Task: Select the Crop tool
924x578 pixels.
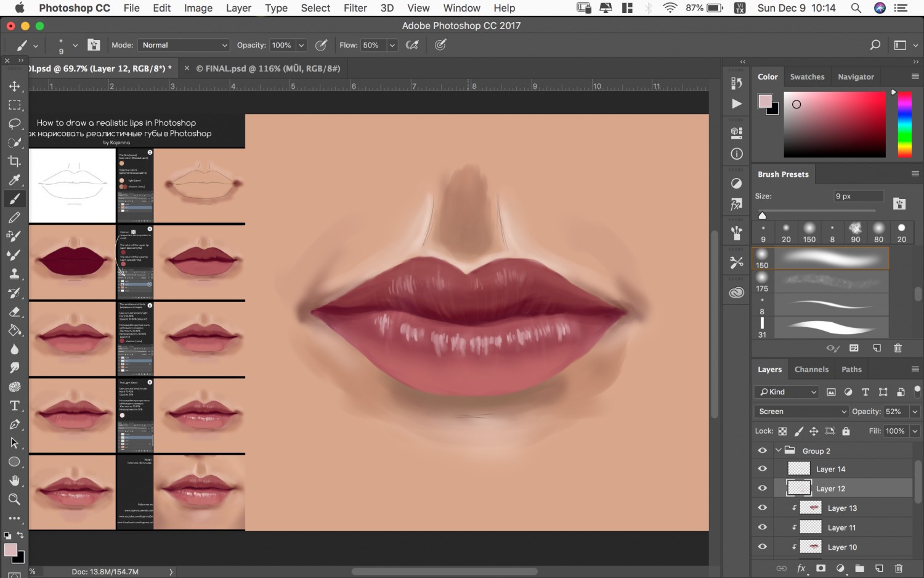Action: [15, 161]
